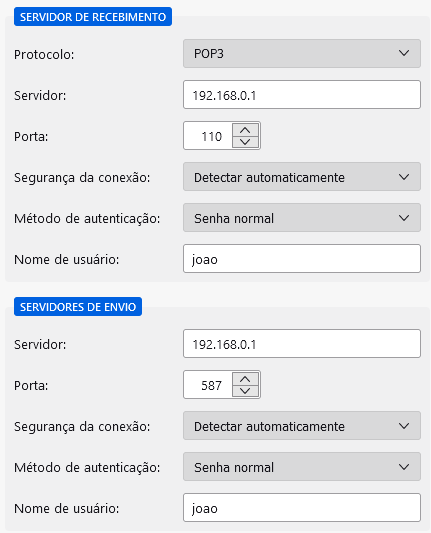The image size is (431, 533).
Task: Open incoming Método de autenticação dropdown
Action: (301, 218)
